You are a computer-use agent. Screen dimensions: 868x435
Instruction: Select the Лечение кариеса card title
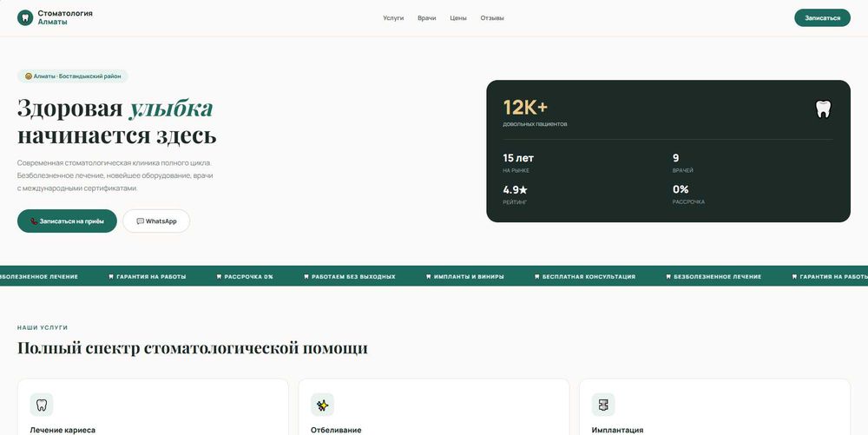[x=62, y=430]
